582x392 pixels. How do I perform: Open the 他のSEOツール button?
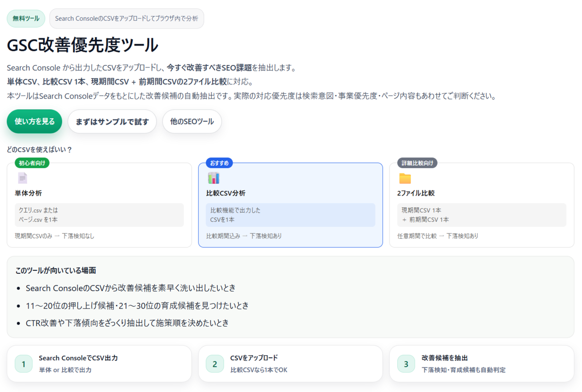(192, 122)
